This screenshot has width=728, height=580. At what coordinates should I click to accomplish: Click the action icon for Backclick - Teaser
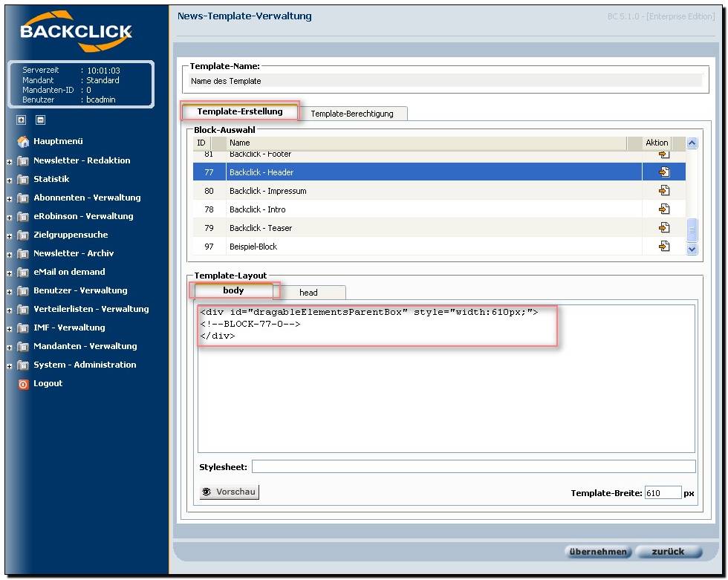pos(664,228)
